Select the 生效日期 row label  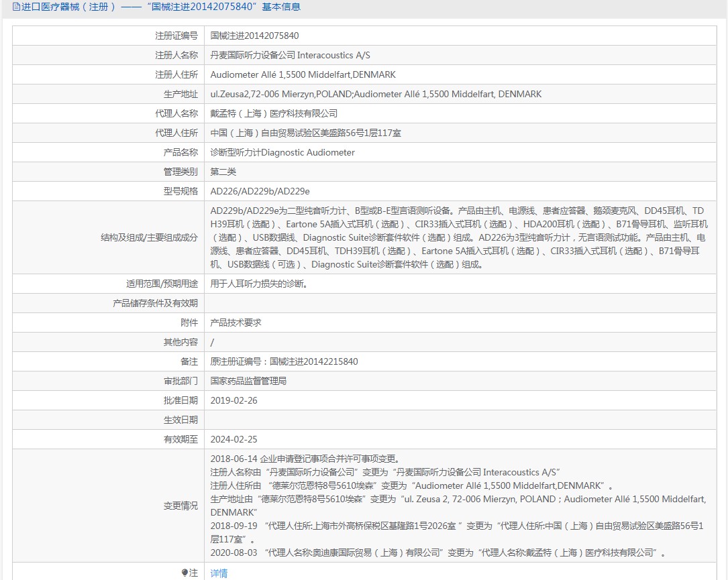(180, 420)
